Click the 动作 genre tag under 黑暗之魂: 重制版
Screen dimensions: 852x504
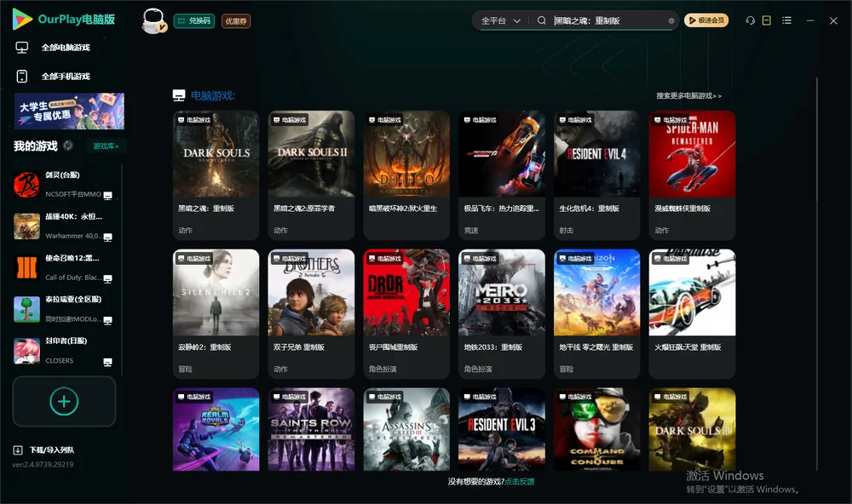185,230
